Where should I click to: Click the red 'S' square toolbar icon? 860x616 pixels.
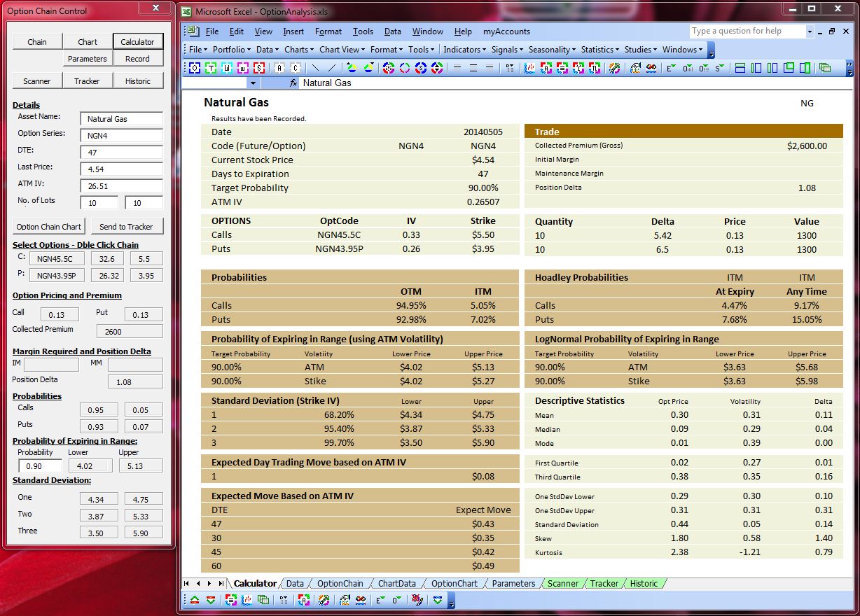[259, 68]
